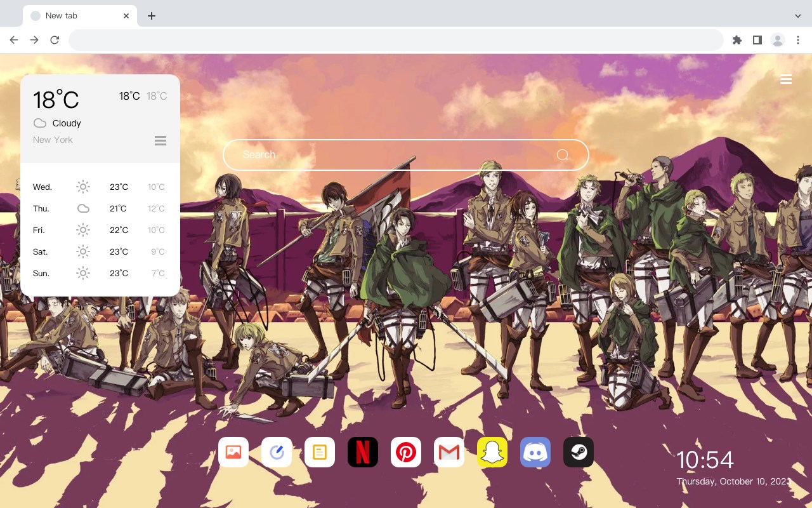Click the Sunday sunny weather icon
The height and width of the screenshot is (508, 812).
tap(83, 273)
